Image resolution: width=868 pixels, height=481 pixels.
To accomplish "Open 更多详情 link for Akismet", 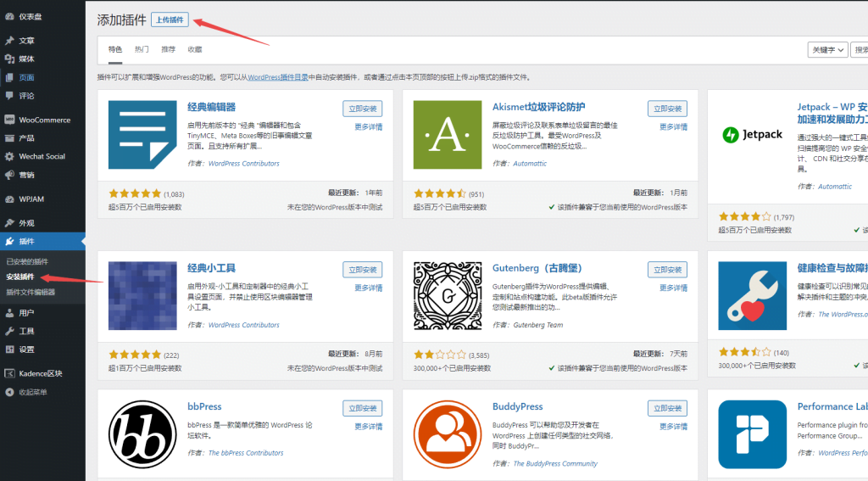I will (x=674, y=127).
